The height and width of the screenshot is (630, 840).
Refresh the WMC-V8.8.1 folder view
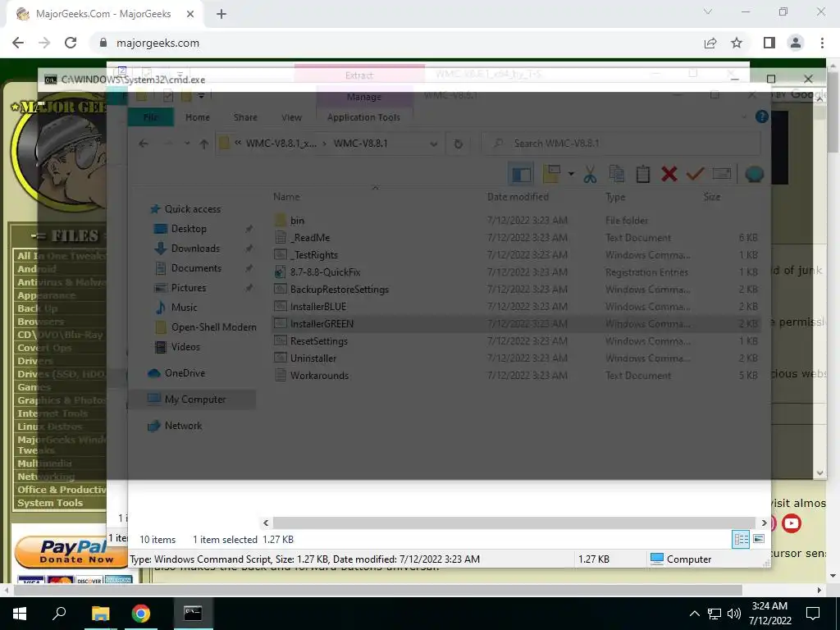pos(458,144)
